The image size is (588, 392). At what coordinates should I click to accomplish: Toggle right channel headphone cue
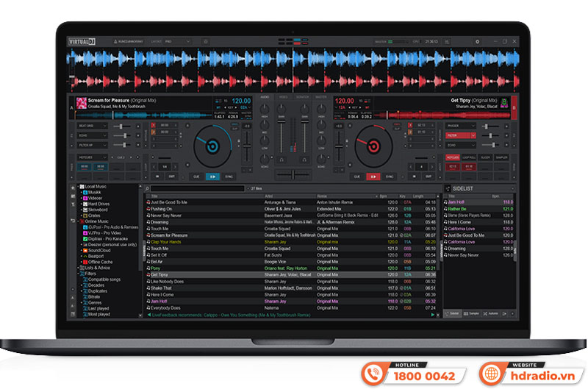[304, 160]
